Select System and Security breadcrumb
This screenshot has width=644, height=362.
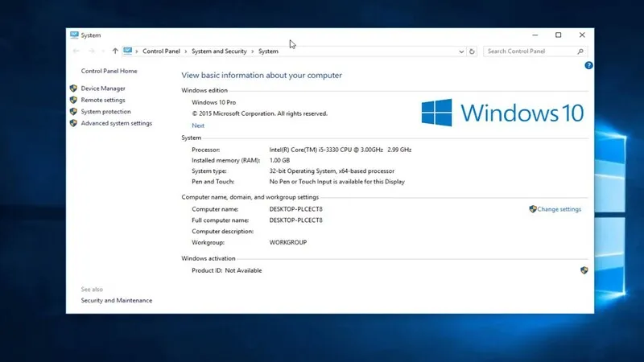[219, 51]
